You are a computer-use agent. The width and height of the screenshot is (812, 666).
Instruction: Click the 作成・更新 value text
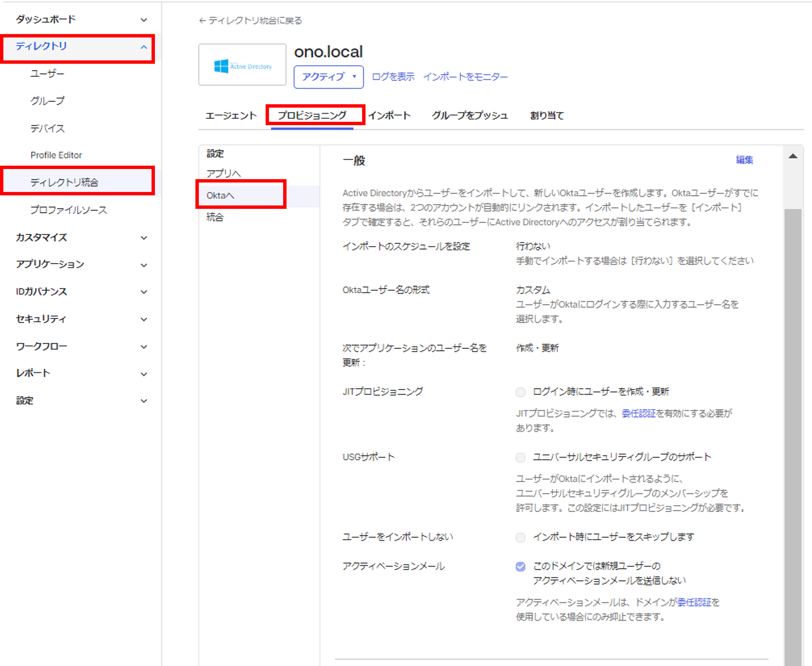(537, 348)
